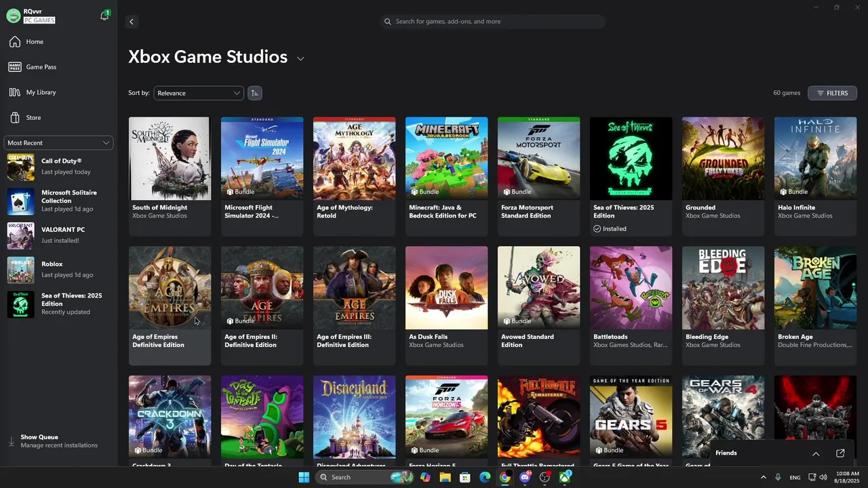This screenshot has height=488, width=868.
Task: Open the notifications bell icon
Action: tap(104, 16)
